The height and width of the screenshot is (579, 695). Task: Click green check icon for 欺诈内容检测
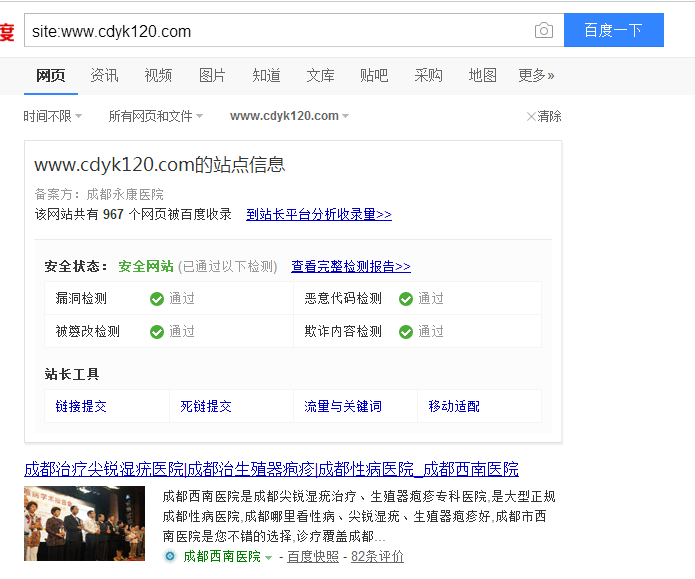point(406,332)
